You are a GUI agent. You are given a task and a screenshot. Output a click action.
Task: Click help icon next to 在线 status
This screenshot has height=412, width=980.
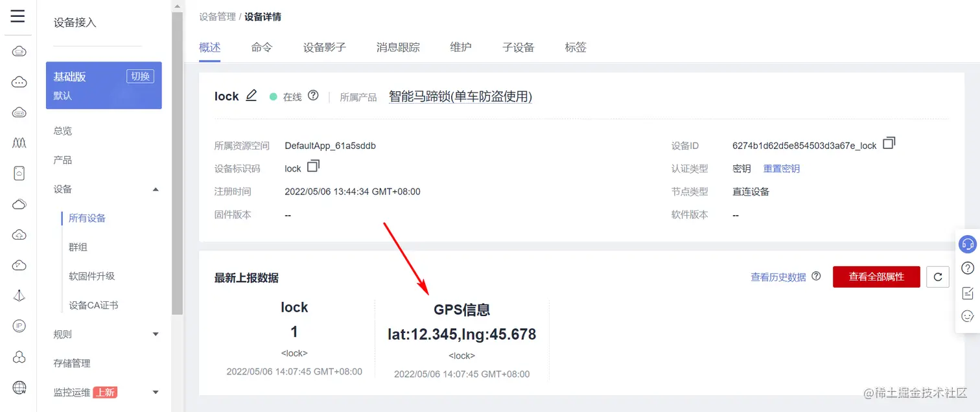[313, 96]
